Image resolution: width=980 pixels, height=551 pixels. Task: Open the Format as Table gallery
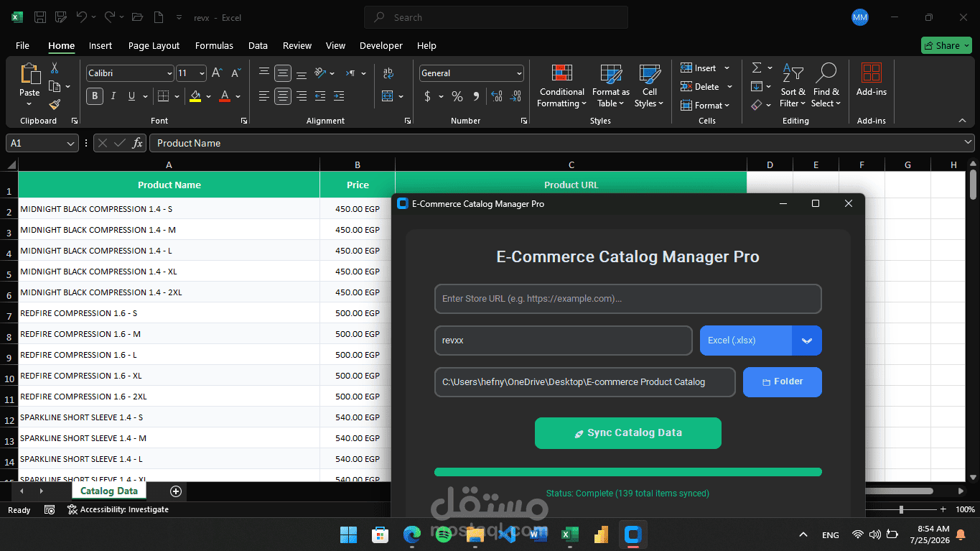611,86
